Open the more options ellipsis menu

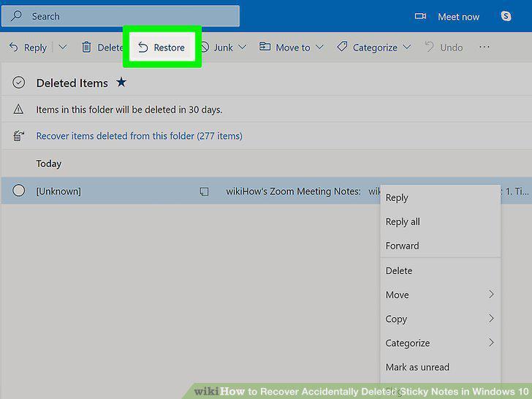click(x=484, y=47)
